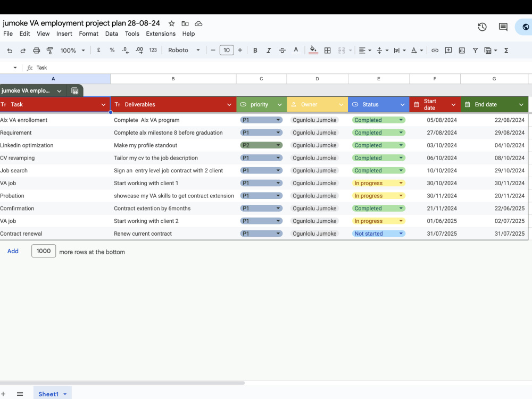Decrease font size minus button
The image size is (532, 399).
[213, 50]
